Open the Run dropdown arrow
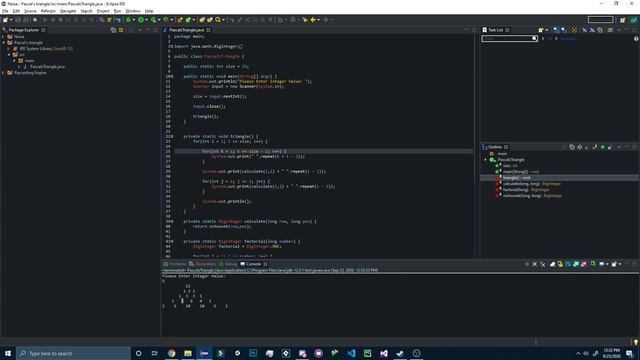640x360 pixels. (x=146, y=20)
